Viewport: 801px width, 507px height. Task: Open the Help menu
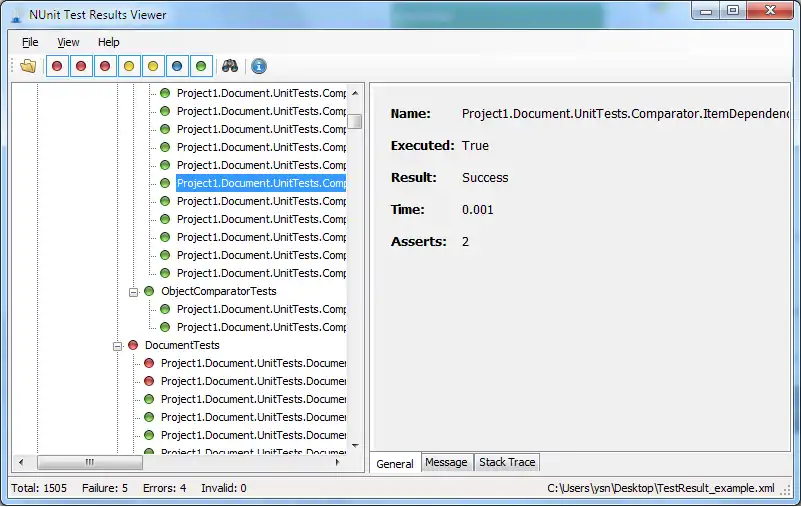click(108, 42)
